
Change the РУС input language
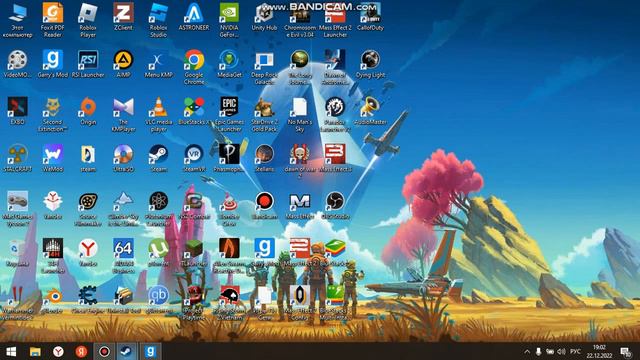pyautogui.click(x=575, y=351)
